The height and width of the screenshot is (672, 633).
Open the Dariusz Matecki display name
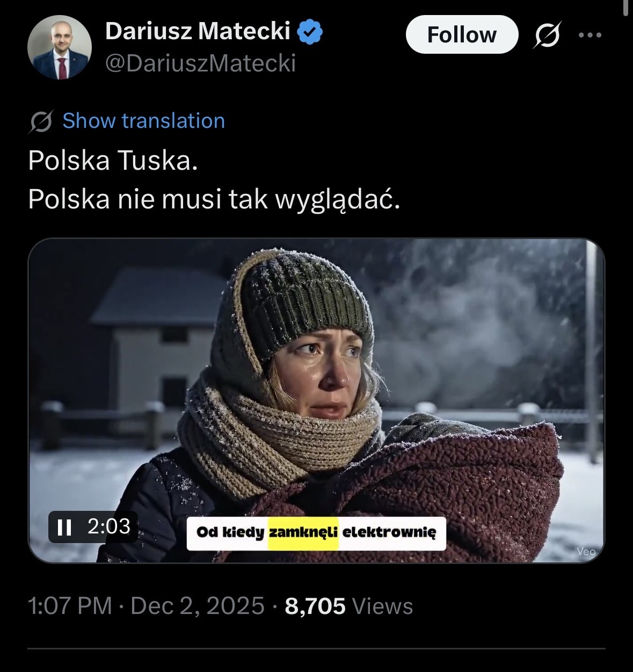tap(198, 31)
